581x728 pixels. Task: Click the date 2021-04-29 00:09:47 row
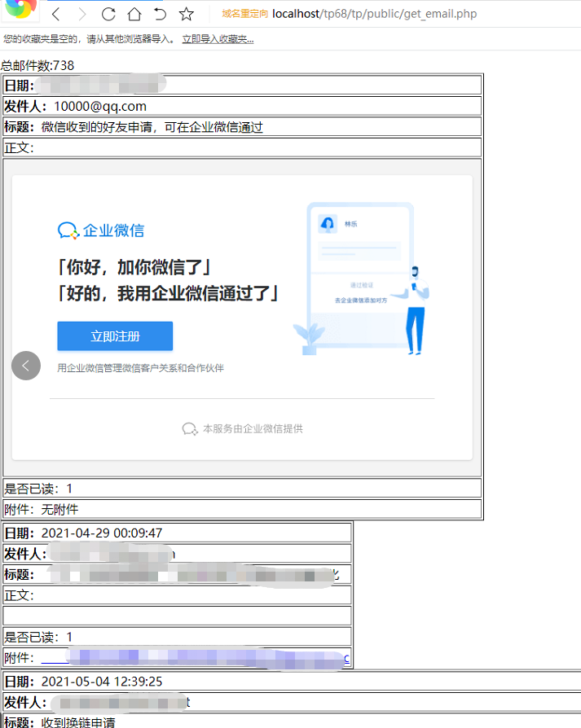101,533
